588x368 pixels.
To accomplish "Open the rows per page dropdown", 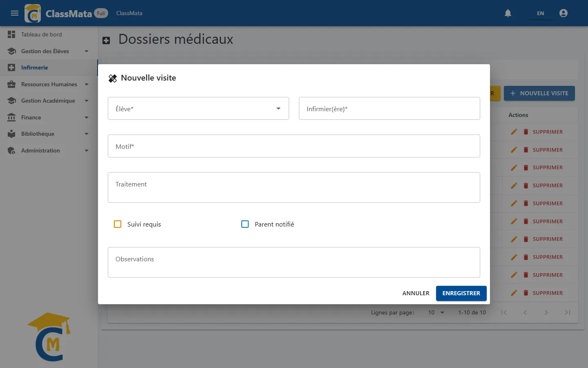I will [x=436, y=312].
